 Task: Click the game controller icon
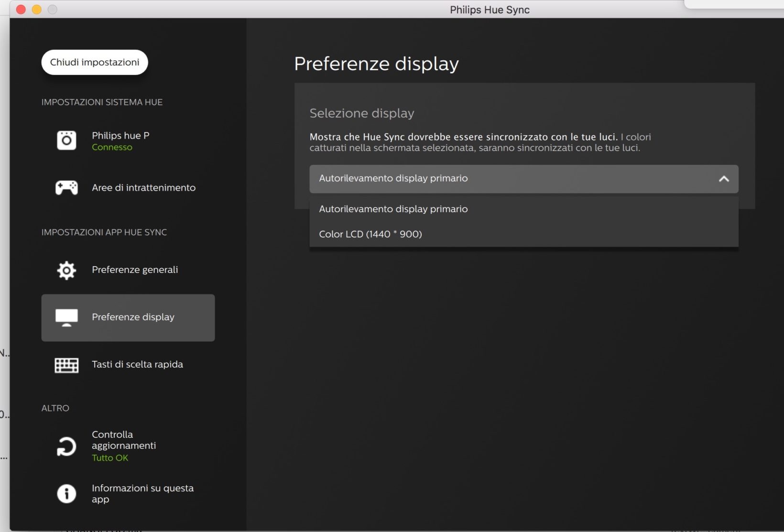(x=66, y=187)
